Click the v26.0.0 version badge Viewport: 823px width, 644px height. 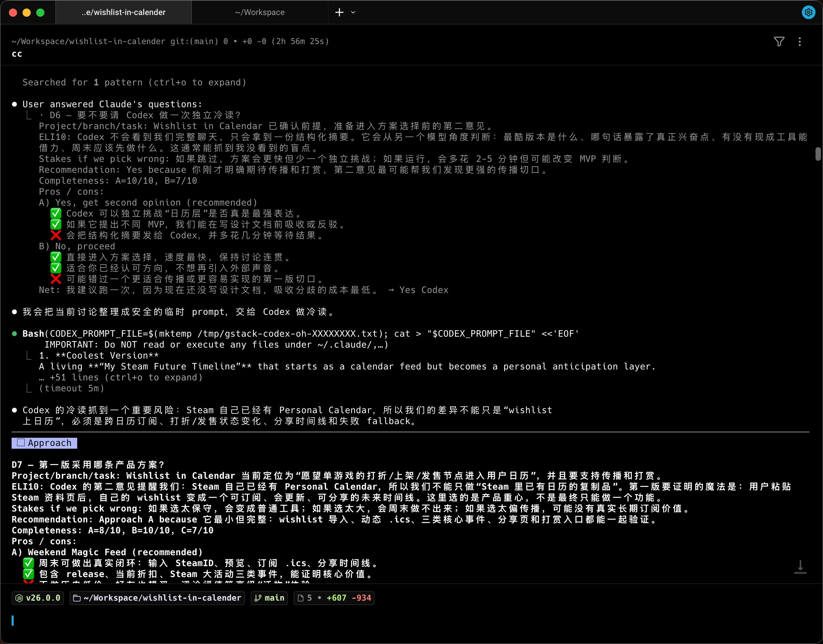pyautogui.click(x=38, y=598)
